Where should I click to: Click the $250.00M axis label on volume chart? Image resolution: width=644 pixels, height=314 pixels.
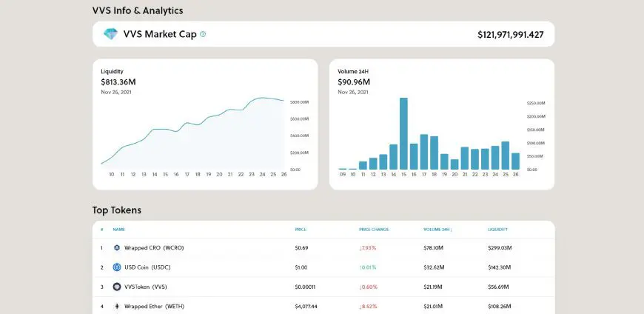(536, 103)
